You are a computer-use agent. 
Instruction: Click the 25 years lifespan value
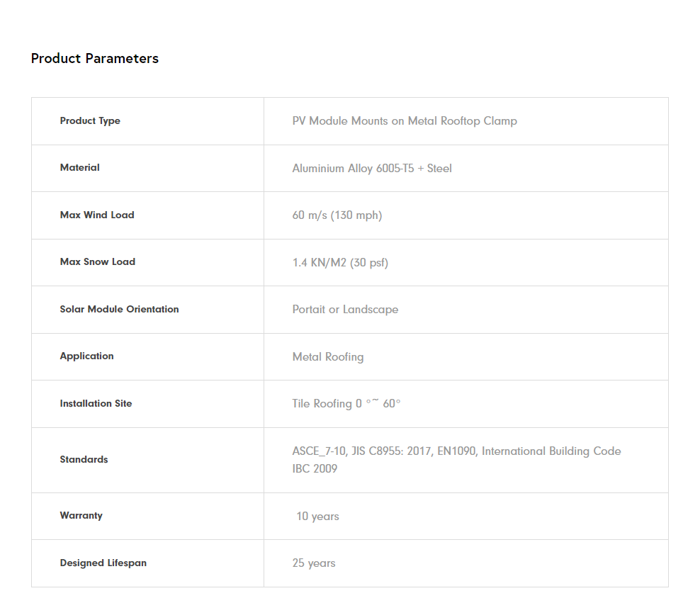pyautogui.click(x=314, y=563)
